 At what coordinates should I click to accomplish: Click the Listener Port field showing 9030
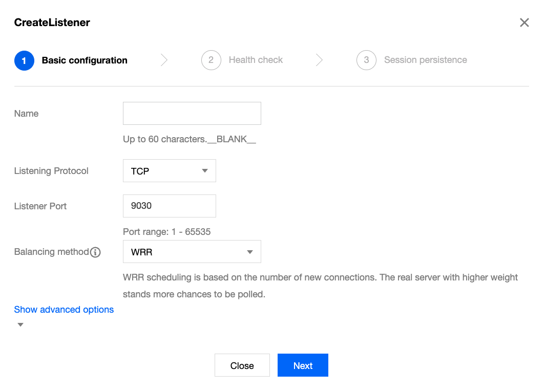(169, 206)
